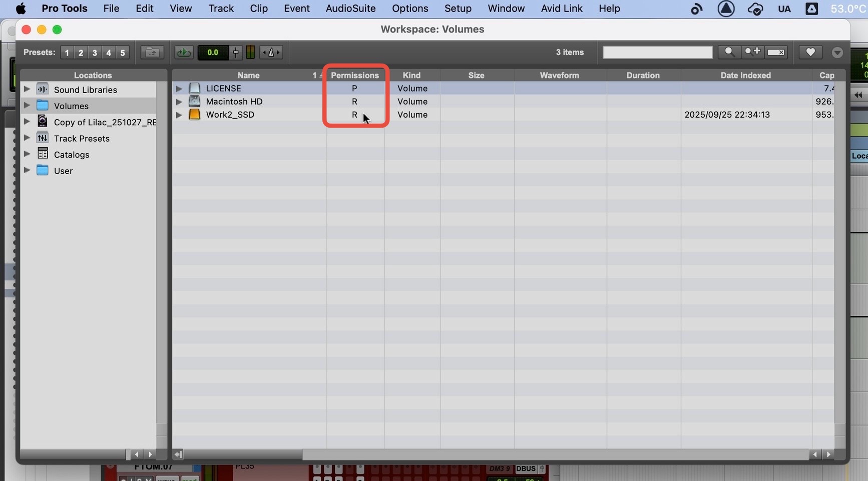Click the magnifying glass search icon
The image size is (868, 481).
pyautogui.click(x=729, y=52)
